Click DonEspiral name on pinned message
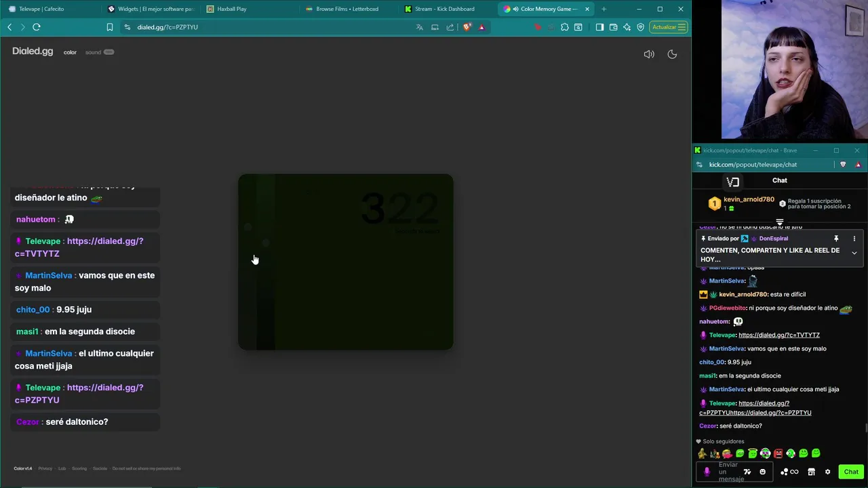The height and width of the screenshot is (488, 868). (x=773, y=239)
